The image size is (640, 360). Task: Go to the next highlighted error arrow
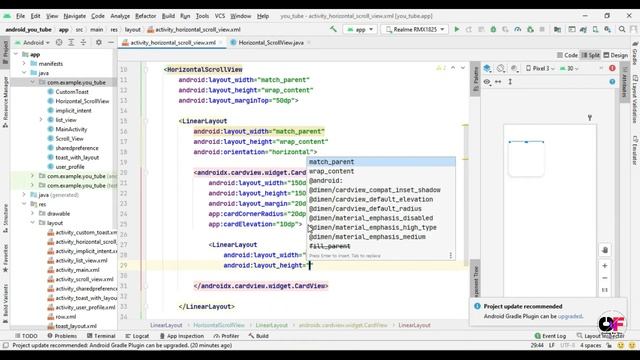point(463,68)
